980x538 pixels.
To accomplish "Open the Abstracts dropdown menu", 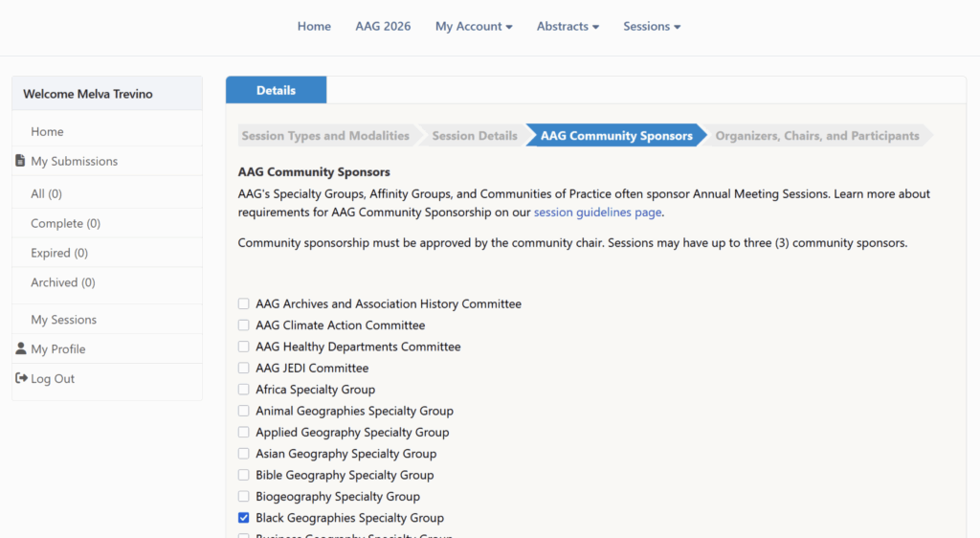I will click(568, 26).
